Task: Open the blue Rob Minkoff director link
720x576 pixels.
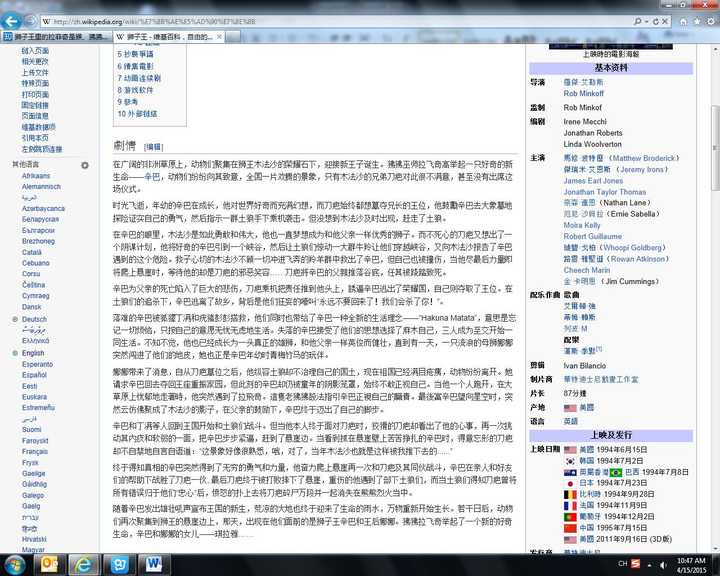Action: point(584,93)
